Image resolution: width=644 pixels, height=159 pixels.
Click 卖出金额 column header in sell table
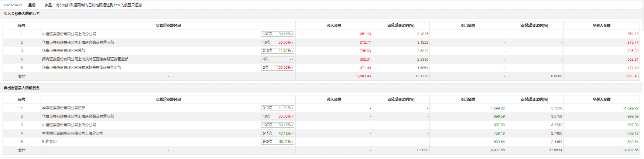click(467, 99)
